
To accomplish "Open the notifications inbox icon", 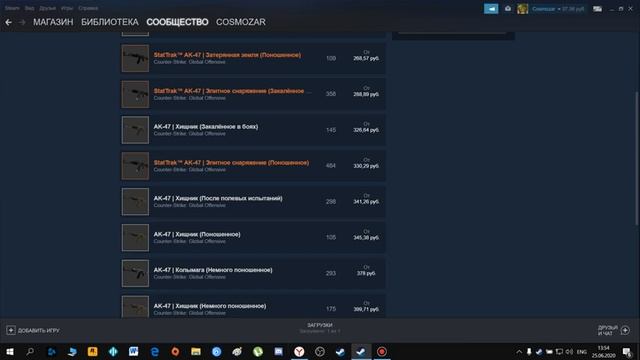I will [508, 9].
